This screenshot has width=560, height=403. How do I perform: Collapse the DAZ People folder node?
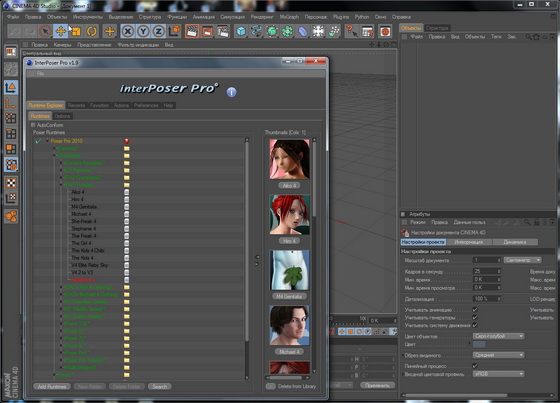61,185
